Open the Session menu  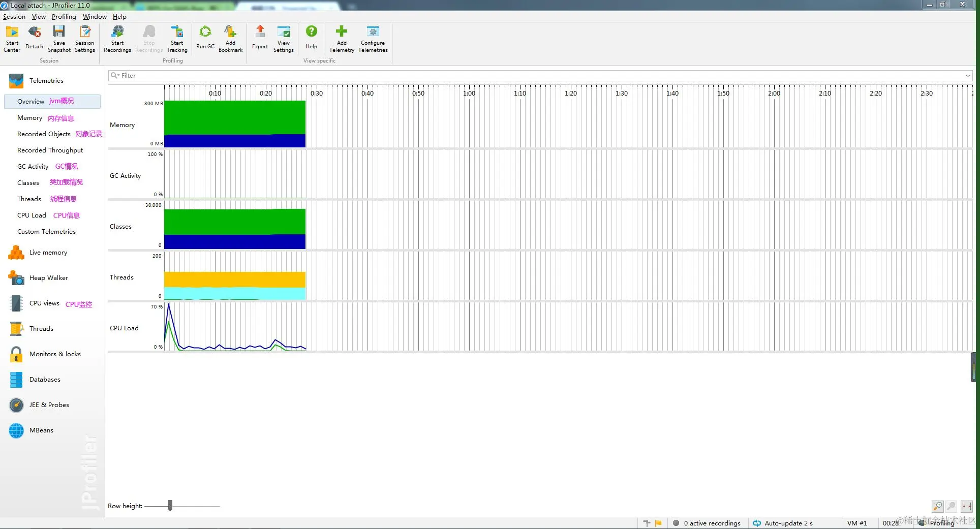point(14,17)
